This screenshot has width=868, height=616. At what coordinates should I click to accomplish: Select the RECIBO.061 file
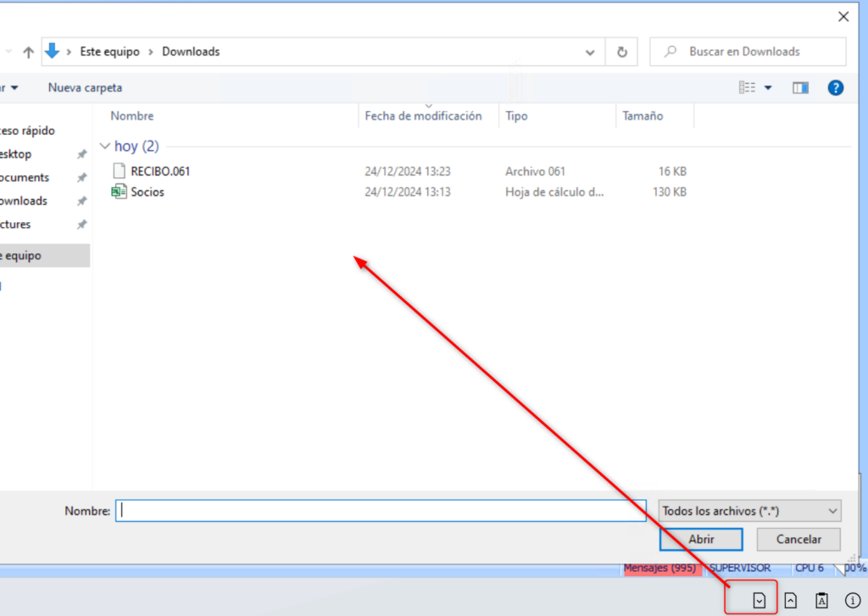point(160,171)
